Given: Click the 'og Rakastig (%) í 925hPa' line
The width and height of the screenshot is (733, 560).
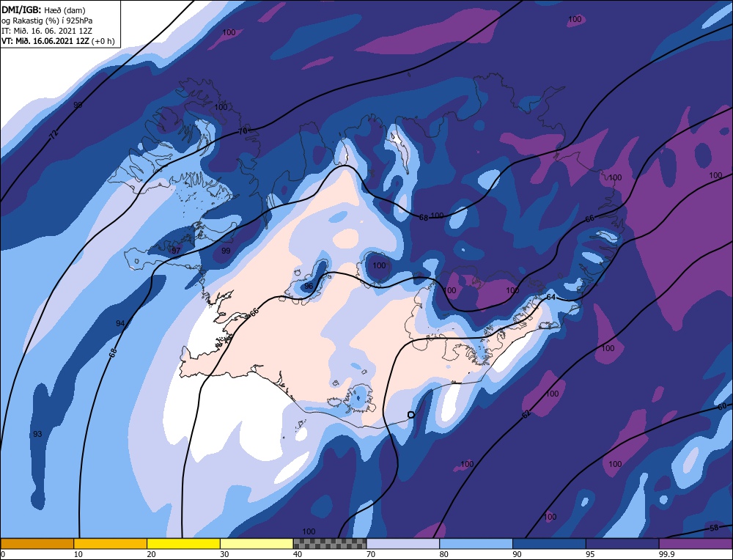Looking at the screenshot, I should coord(47,21).
